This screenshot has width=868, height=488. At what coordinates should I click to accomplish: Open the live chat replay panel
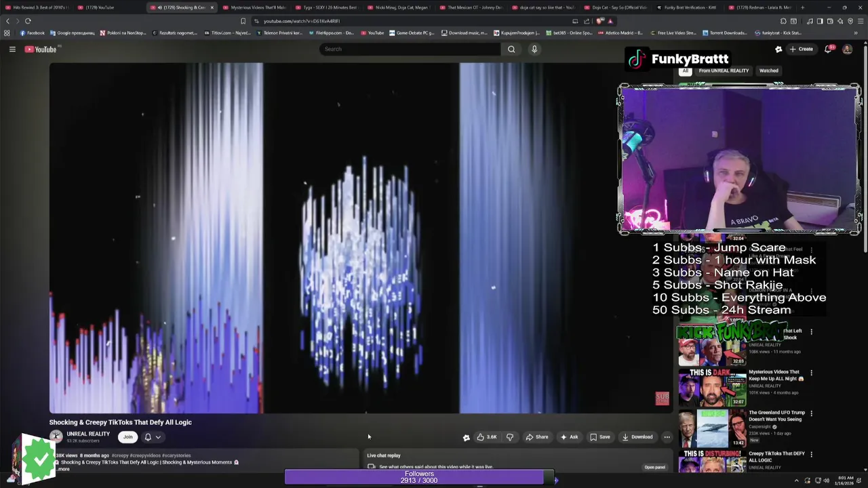654,467
